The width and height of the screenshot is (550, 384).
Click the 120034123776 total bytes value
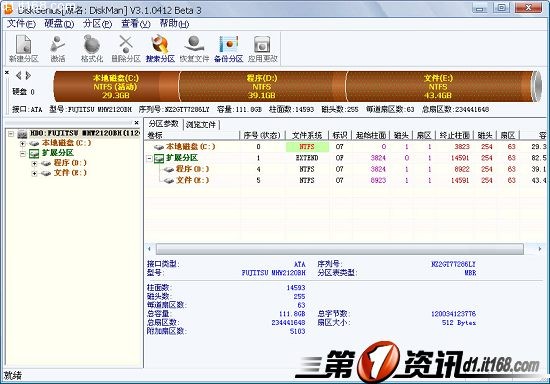[453, 314]
